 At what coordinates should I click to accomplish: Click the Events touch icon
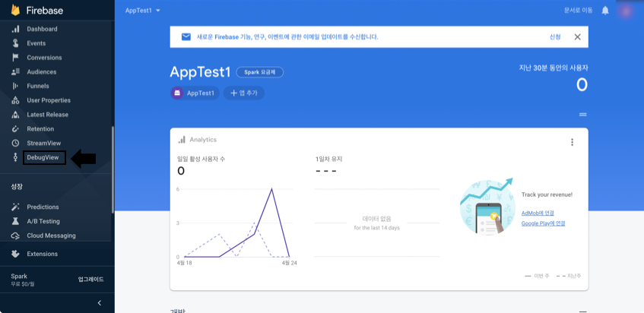[15, 43]
